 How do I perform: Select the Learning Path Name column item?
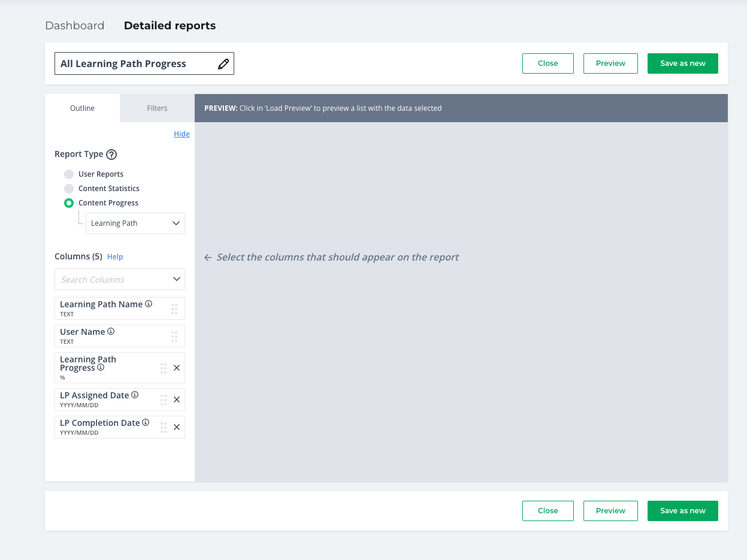pyautogui.click(x=120, y=308)
